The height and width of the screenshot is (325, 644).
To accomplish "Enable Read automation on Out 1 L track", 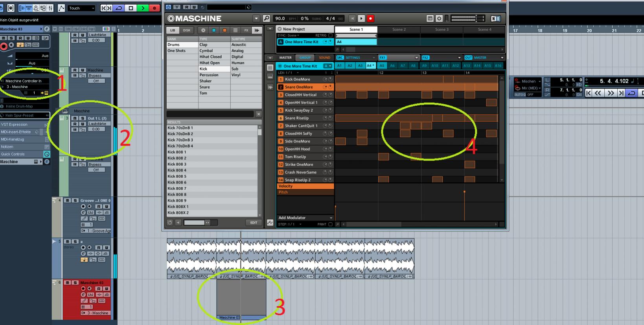I will (x=75, y=124).
